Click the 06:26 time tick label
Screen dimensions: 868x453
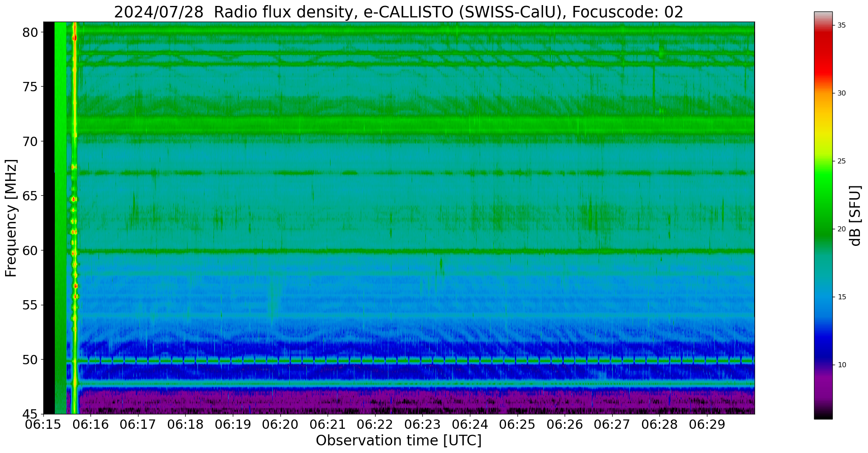tap(565, 424)
